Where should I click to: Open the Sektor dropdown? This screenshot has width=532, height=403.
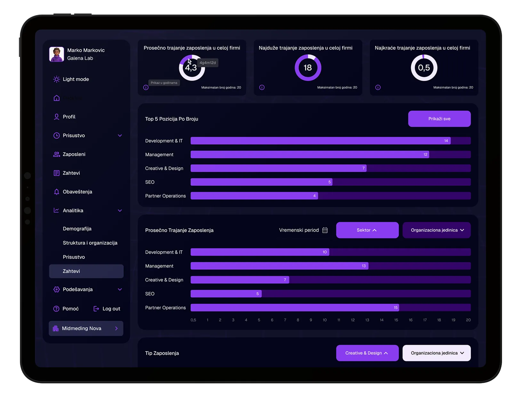tap(367, 230)
